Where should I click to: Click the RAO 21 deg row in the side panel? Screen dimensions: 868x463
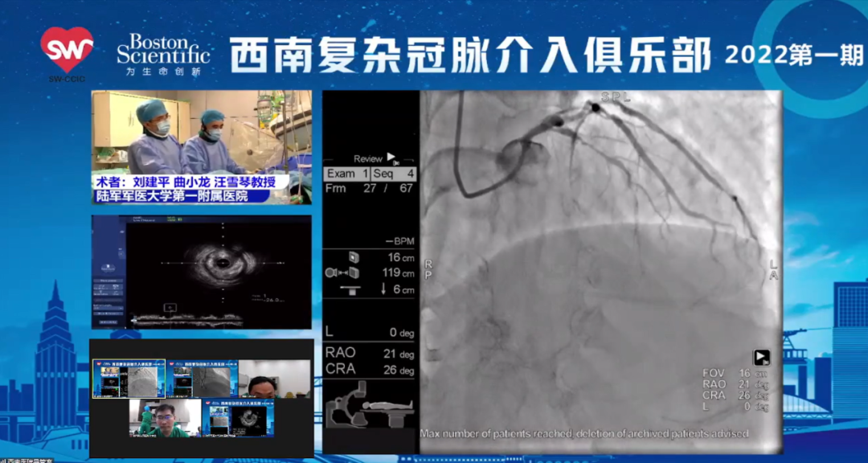pos(369,354)
